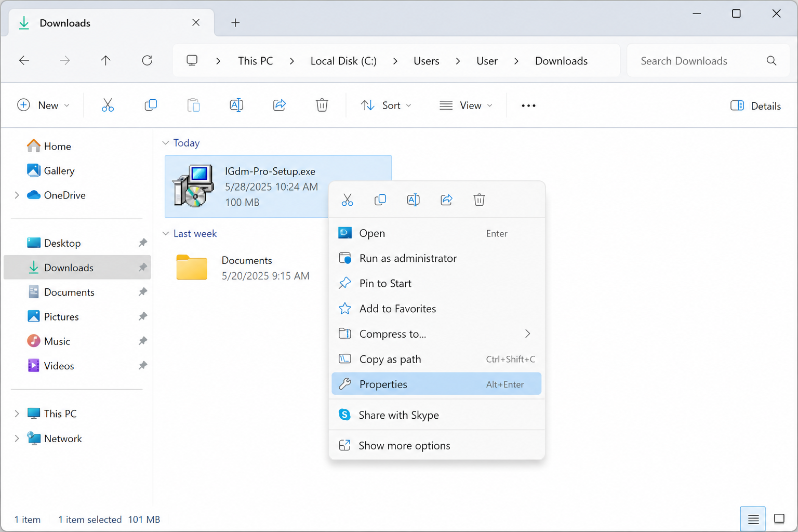Click Users breadcrumb
The width and height of the screenshot is (798, 532).
pos(427,61)
